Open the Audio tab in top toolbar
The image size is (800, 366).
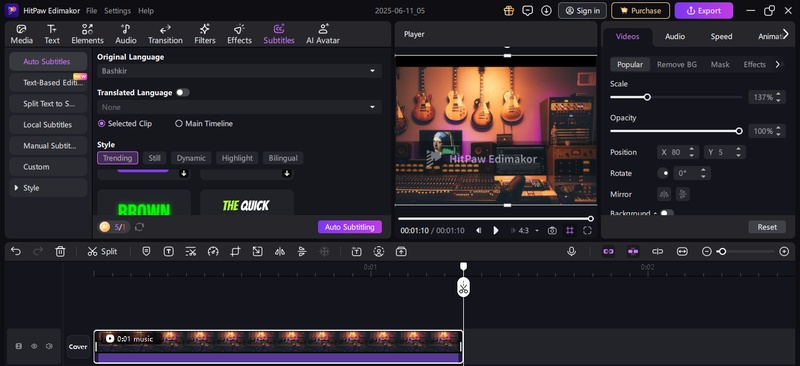coord(126,34)
